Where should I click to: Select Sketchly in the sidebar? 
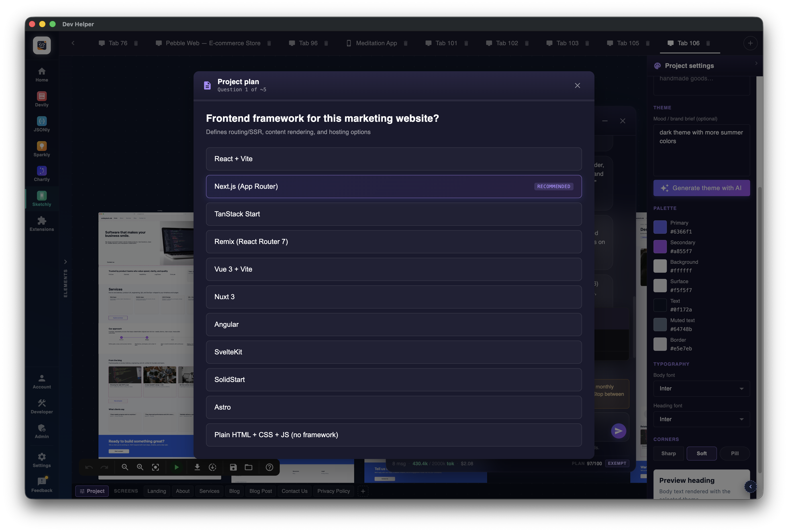42,199
